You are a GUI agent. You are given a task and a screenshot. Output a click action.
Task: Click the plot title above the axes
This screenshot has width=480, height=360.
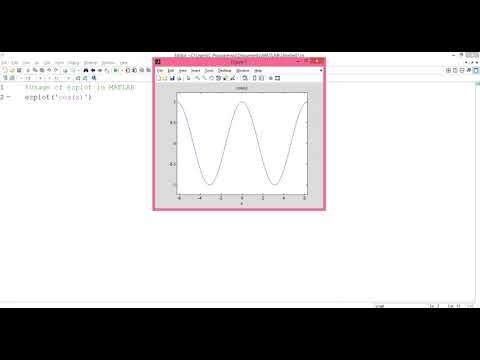[x=242, y=88]
